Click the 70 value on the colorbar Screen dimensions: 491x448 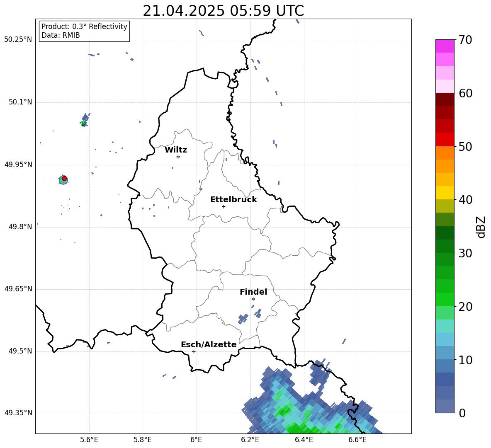tap(465, 40)
